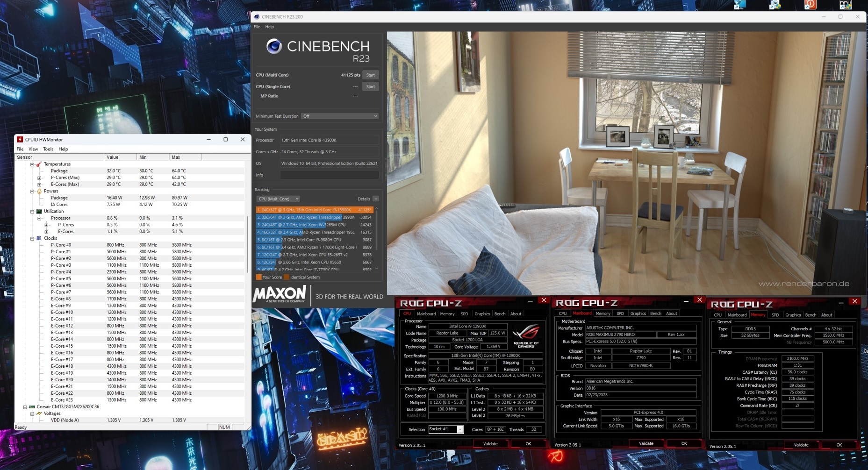Open the About tab in the Timings CPU-Z window
Screen dimensions: 868x470
826,315
